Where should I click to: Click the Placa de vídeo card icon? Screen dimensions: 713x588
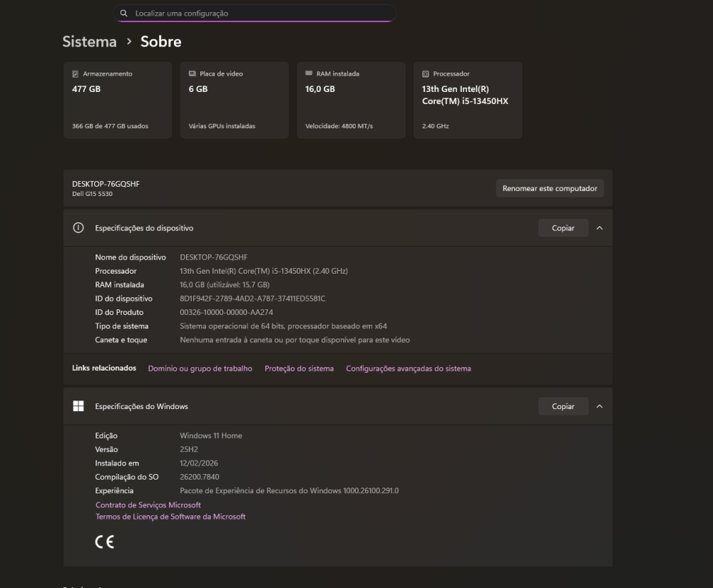[193, 73]
